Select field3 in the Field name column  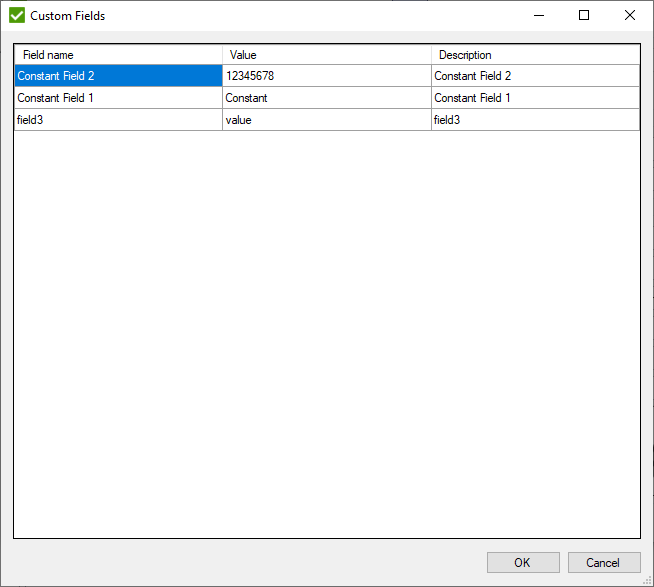pyautogui.click(x=118, y=120)
